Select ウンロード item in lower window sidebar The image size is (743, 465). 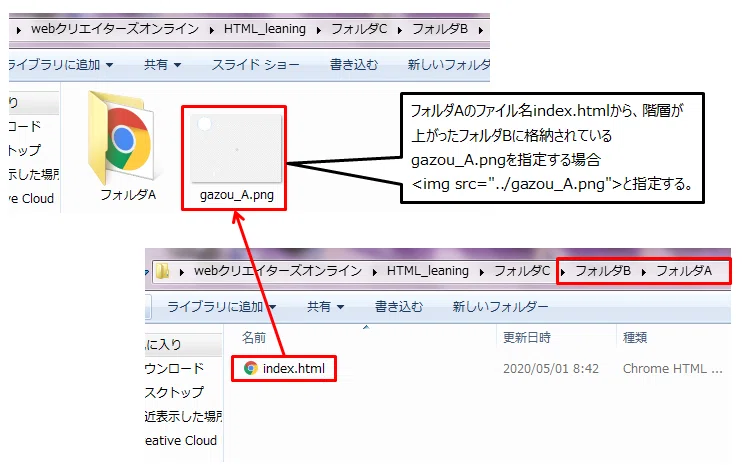174,368
